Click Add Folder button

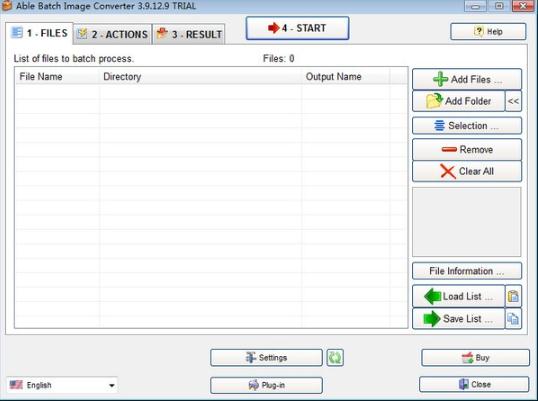click(x=458, y=101)
